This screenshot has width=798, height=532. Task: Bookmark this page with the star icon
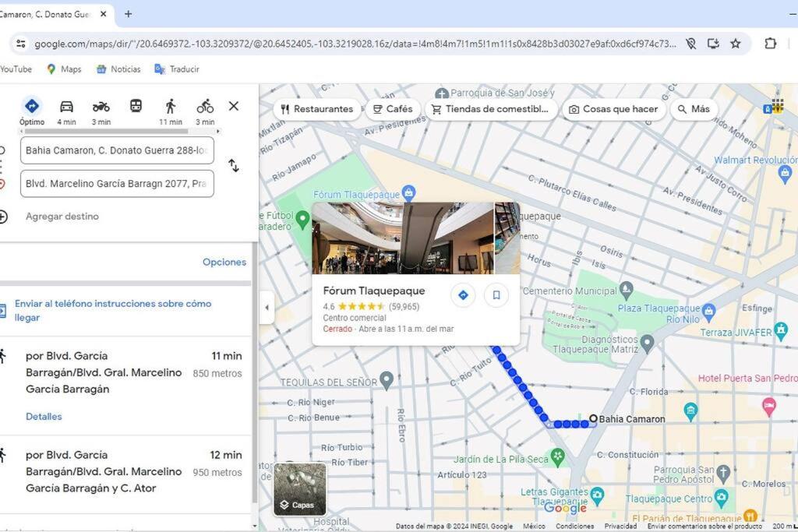tap(736, 44)
